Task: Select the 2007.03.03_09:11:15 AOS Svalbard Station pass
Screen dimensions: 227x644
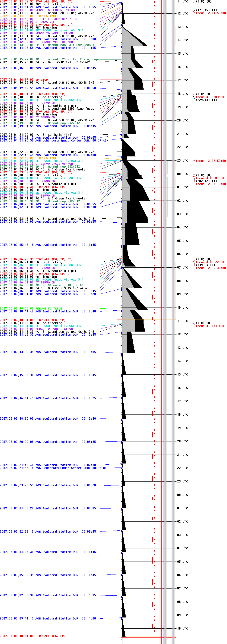Action: coord(48,618)
